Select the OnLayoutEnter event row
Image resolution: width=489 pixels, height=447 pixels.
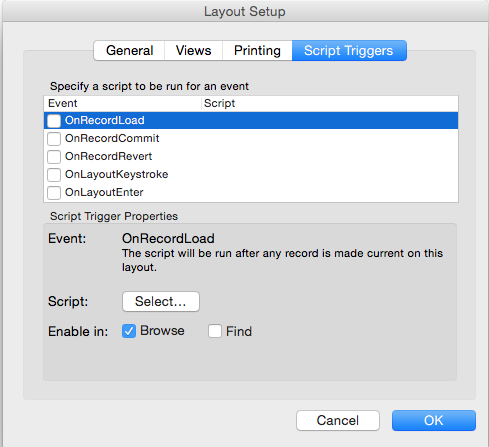[251, 192]
